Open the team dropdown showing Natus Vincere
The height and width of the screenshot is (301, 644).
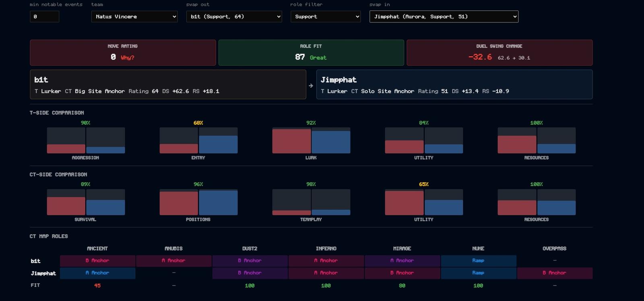tap(134, 16)
